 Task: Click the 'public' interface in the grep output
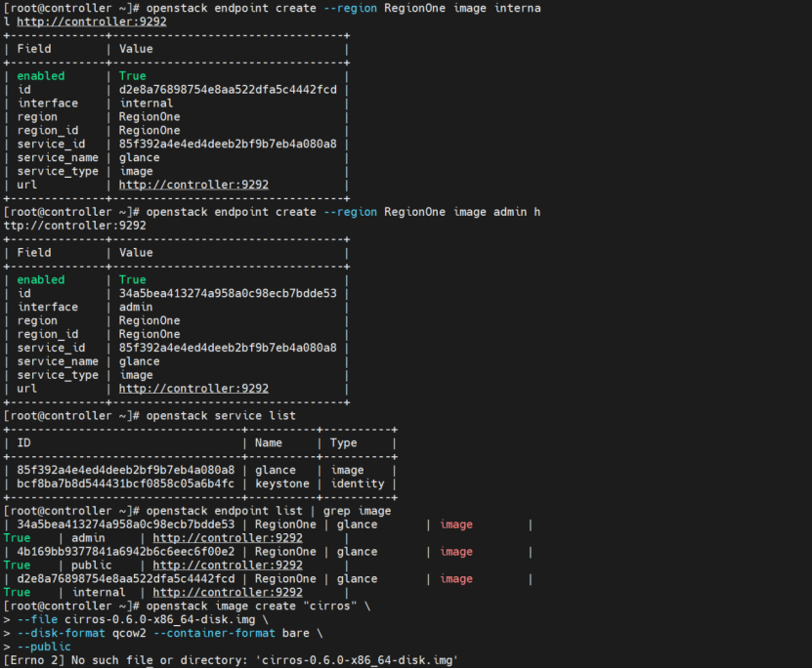click(x=92, y=565)
